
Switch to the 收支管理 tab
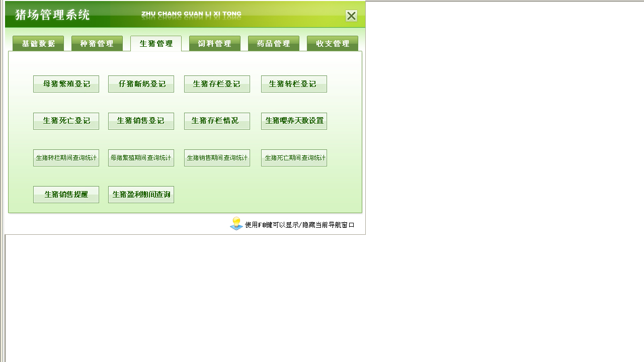332,43
